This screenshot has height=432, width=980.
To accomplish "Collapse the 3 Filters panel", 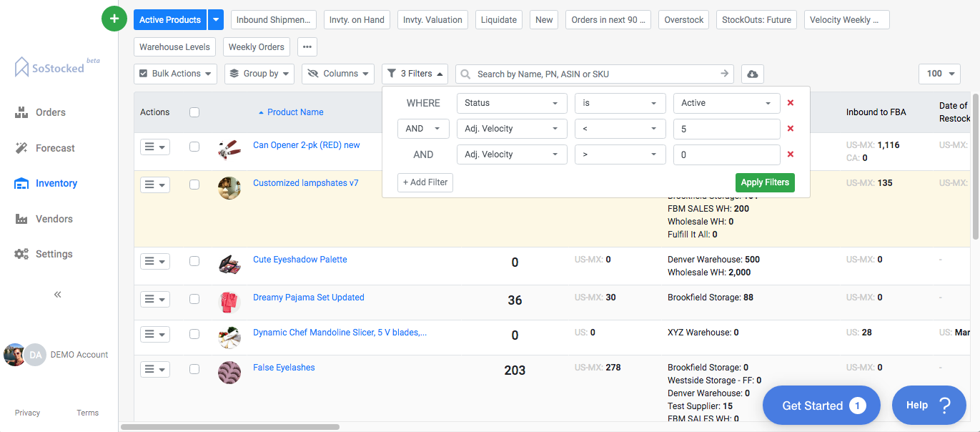I will [x=415, y=74].
